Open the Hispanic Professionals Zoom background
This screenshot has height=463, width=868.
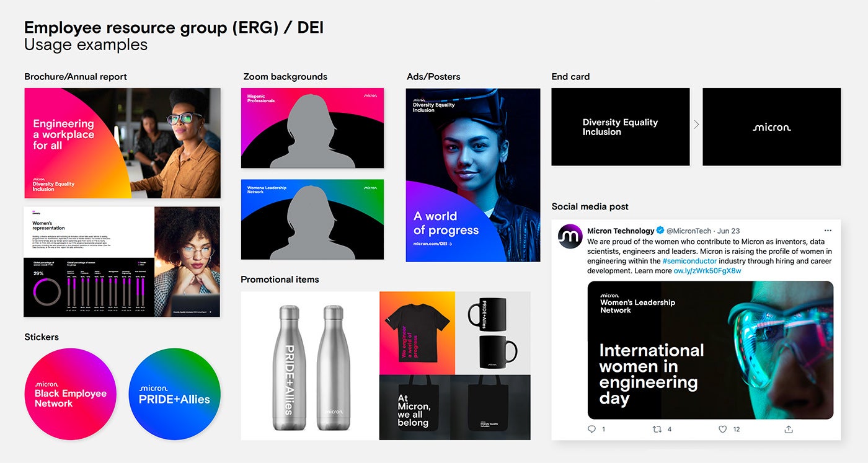tap(312, 127)
